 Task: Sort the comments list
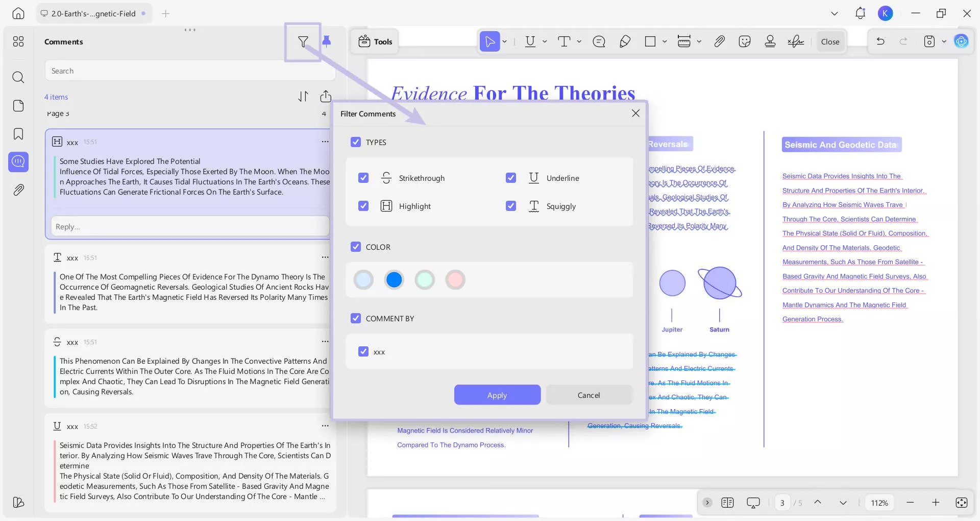[303, 97]
